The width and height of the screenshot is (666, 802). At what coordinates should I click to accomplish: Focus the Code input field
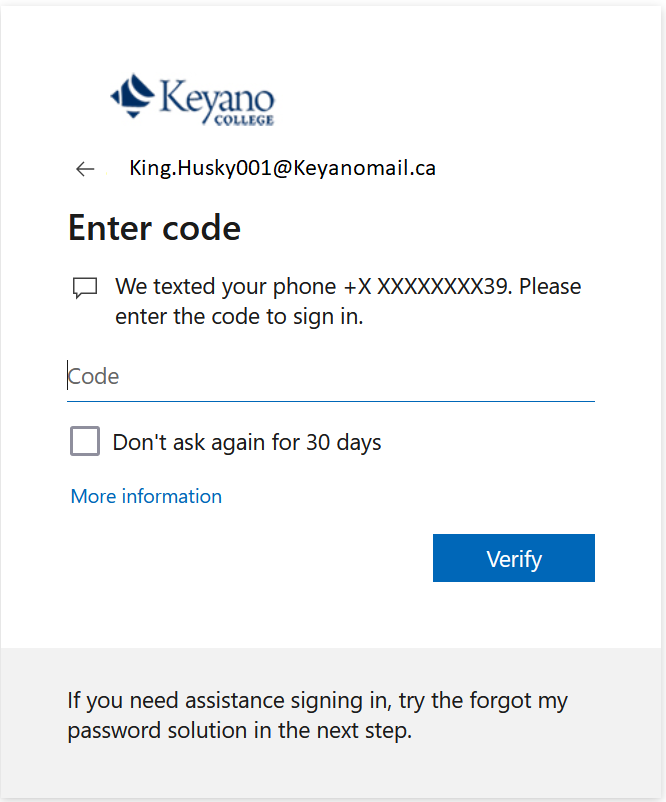(x=330, y=377)
